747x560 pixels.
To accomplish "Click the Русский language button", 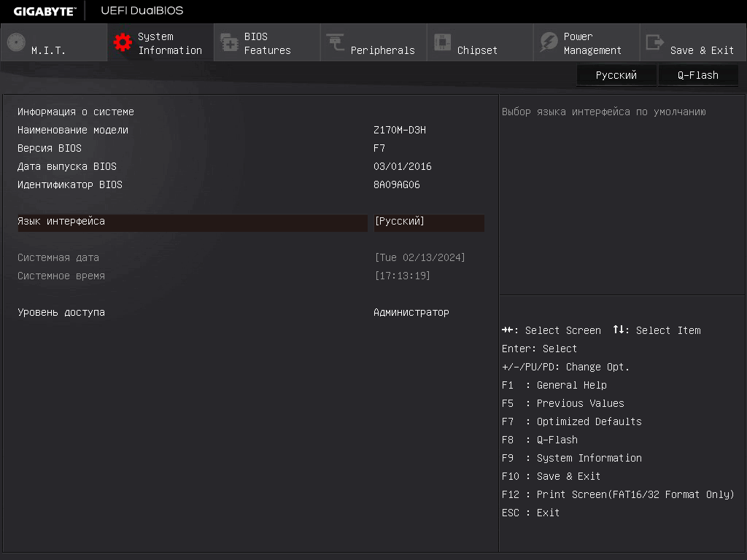I will coord(616,75).
